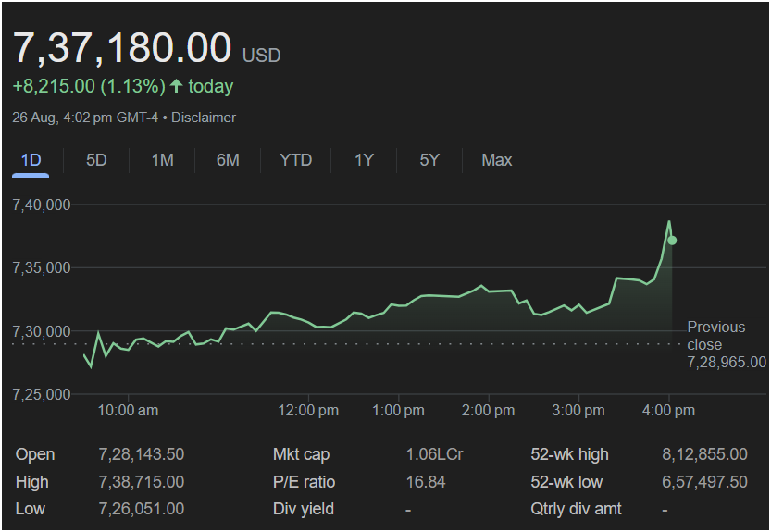This screenshot has height=532, width=771.
Task: Show the Max range chart
Action: click(496, 160)
